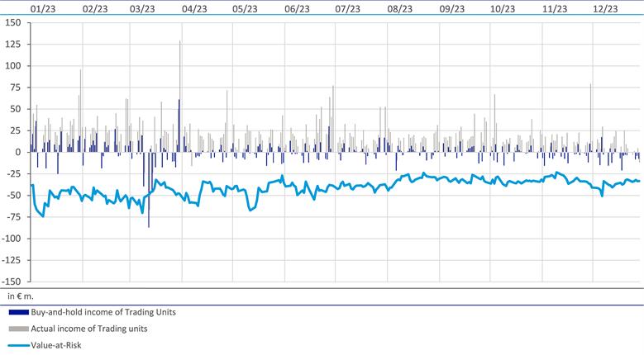Click the 12/23 month label
644x355 pixels.
click(x=606, y=8)
